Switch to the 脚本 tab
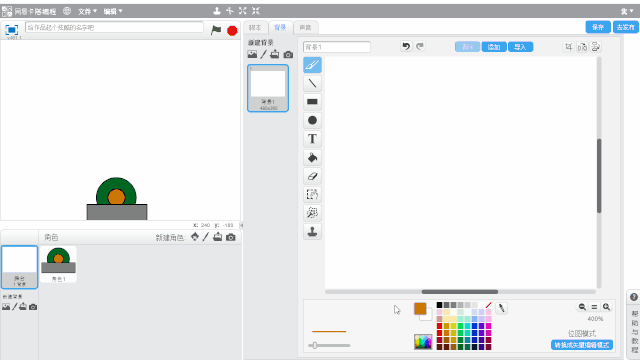Screen dimensions: 640x360 tap(255, 27)
